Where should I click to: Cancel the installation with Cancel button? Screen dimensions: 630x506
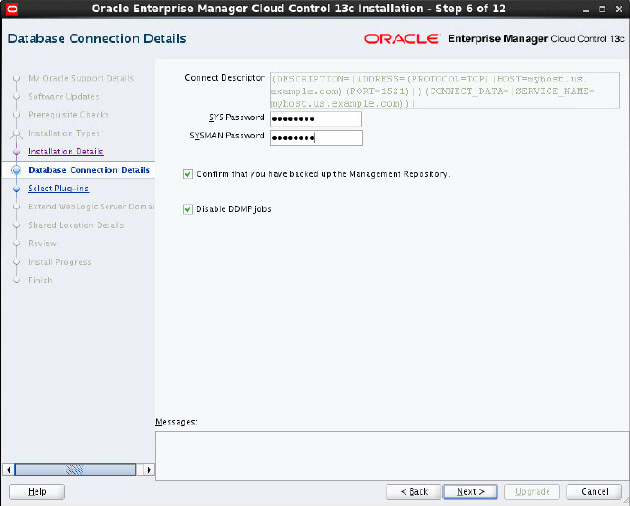594,492
